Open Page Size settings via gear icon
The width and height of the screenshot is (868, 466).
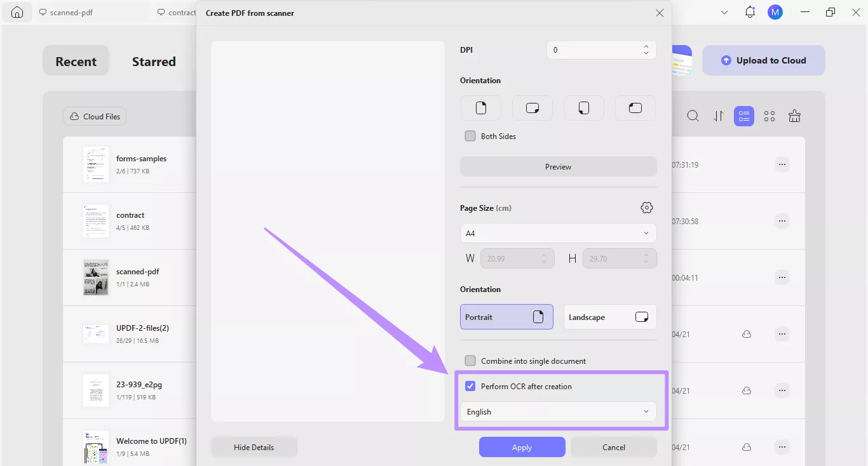646,207
